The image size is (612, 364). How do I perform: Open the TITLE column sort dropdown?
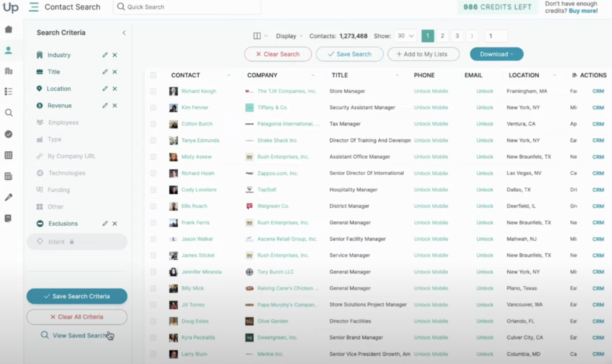[397, 75]
